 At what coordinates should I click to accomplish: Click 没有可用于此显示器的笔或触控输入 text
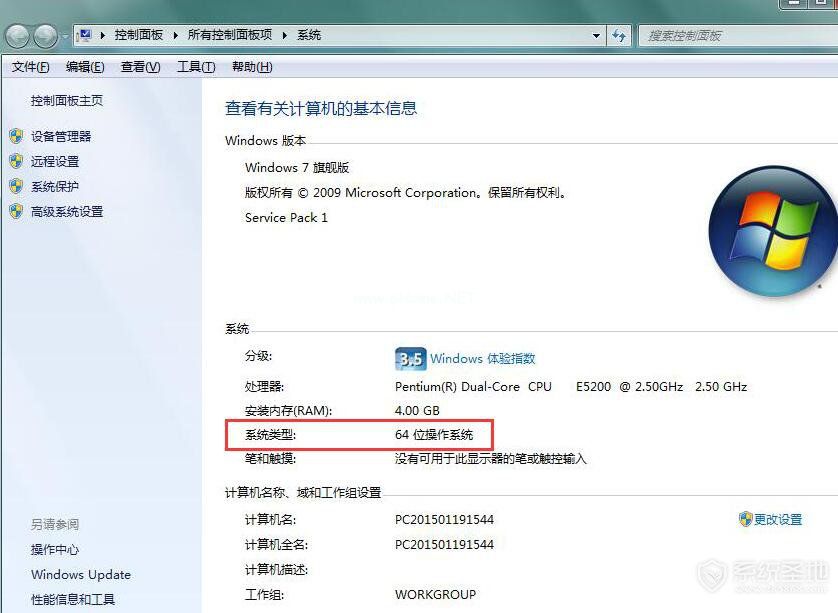(491, 459)
